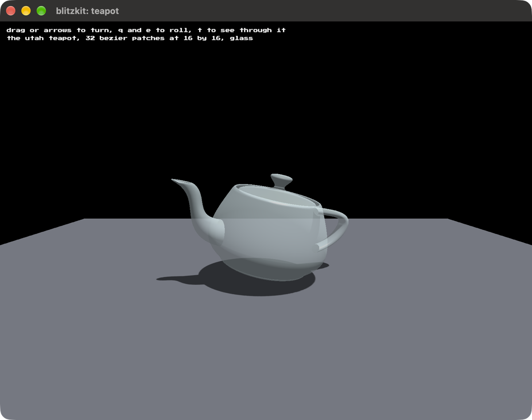Minimize the teapot window with yellow button

pos(26,11)
